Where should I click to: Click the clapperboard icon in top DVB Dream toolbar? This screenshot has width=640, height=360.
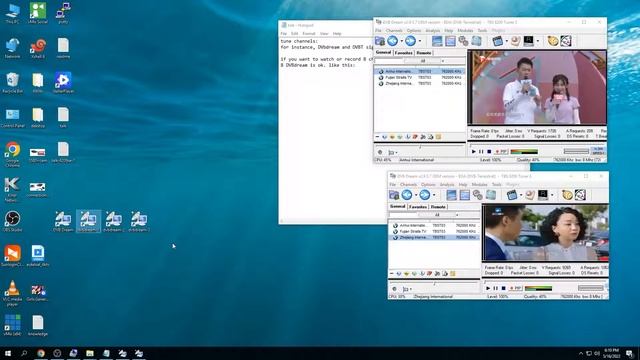[x=497, y=41]
